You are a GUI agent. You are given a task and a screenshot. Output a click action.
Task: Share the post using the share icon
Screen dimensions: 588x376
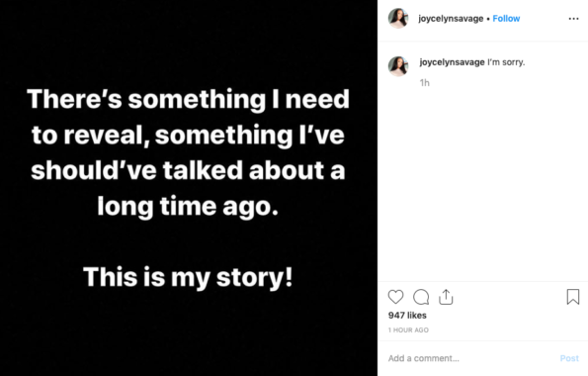click(446, 297)
